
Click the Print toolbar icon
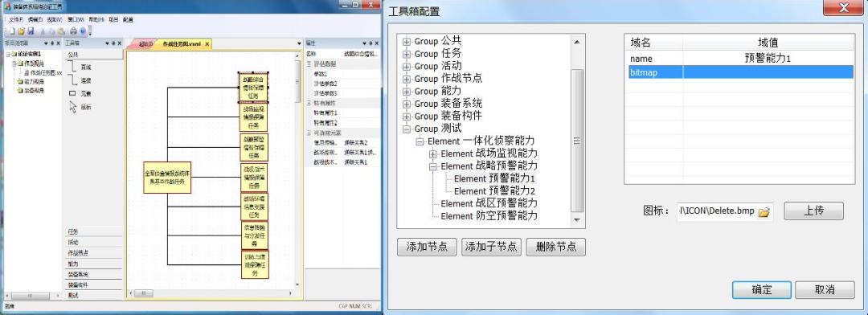pos(73,31)
